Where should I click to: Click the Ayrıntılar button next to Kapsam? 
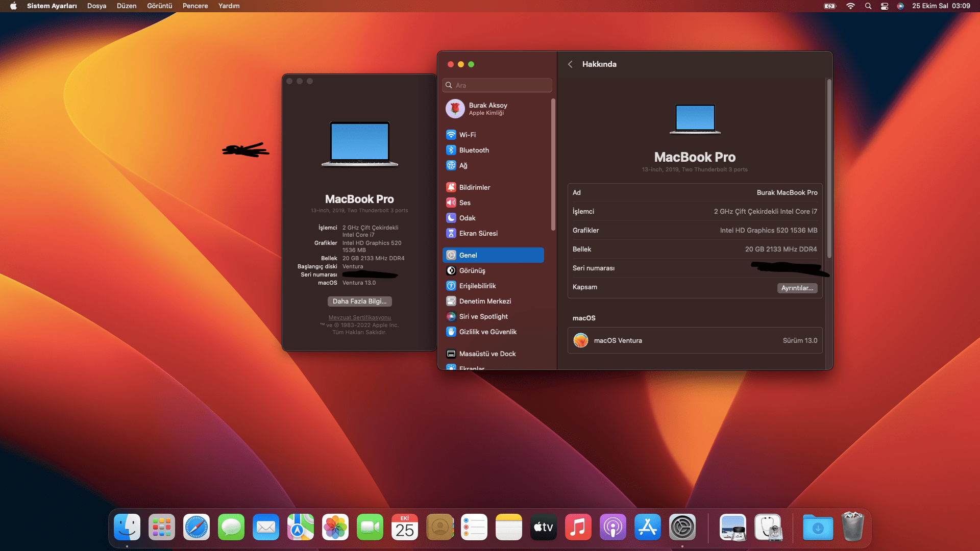797,288
